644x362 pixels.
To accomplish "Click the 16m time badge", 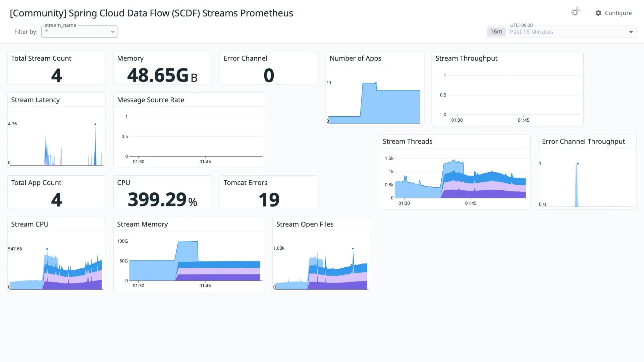I will [496, 32].
